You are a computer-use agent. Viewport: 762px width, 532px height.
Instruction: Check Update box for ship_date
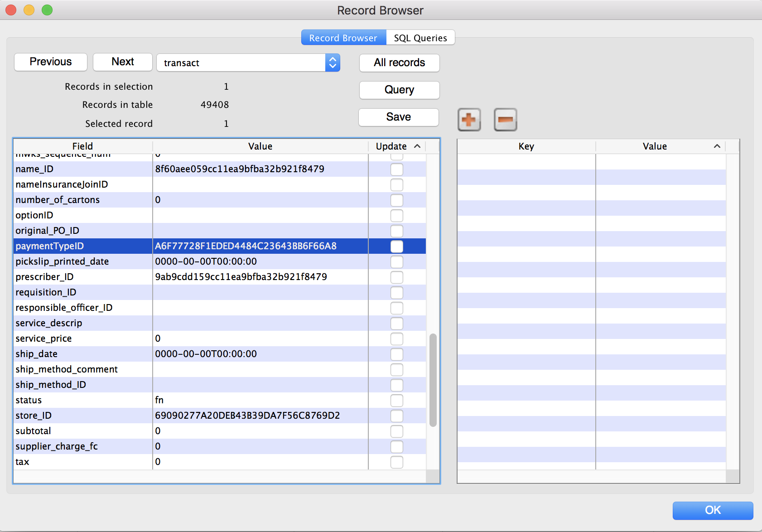(397, 354)
